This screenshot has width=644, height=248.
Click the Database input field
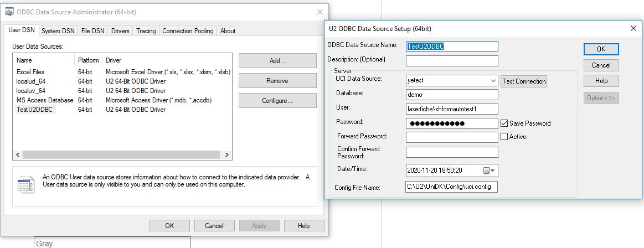[452, 95]
